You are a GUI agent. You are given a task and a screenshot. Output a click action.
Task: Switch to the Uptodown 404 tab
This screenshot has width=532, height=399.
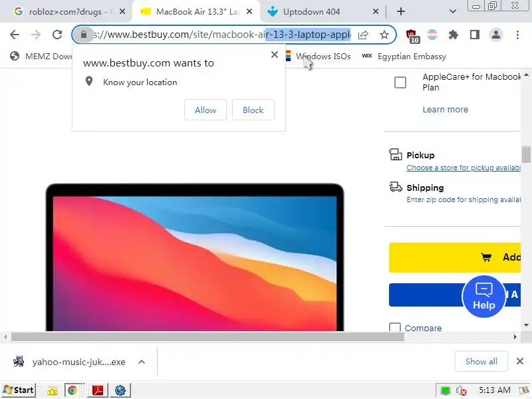pyautogui.click(x=311, y=11)
